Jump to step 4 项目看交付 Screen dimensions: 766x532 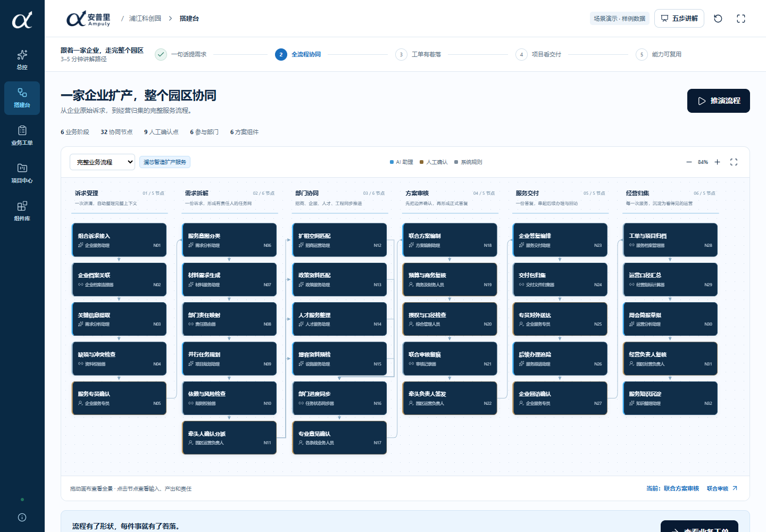pos(538,54)
